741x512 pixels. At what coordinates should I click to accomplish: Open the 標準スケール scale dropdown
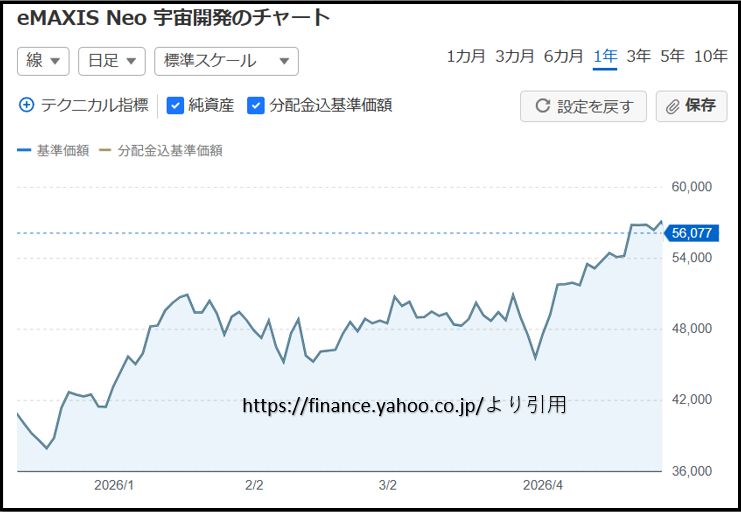pyautogui.click(x=226, y=61)
